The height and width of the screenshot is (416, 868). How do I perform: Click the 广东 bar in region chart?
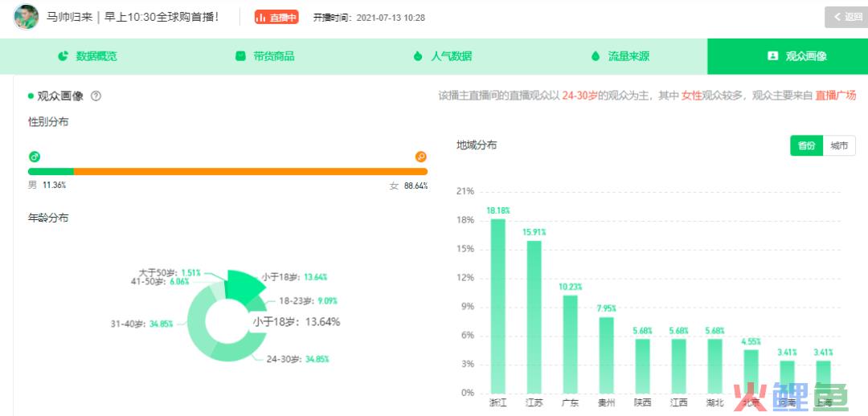point(570,344)
